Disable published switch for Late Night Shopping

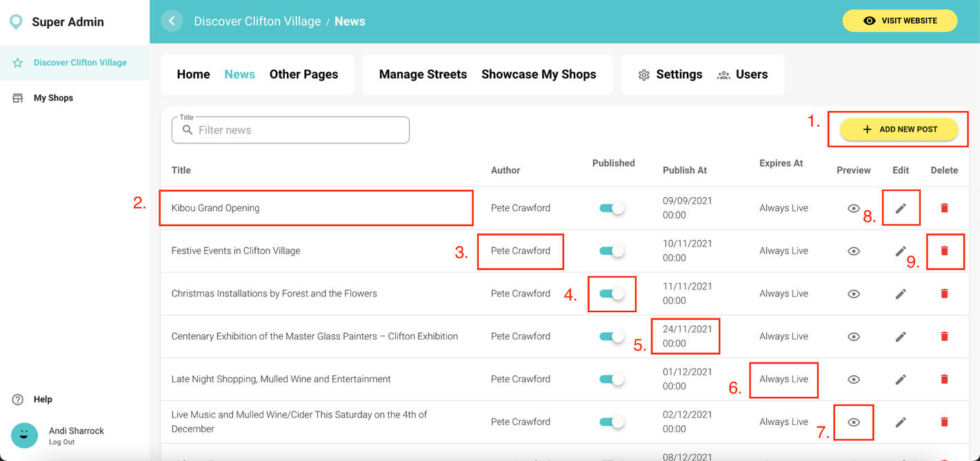[x=612, y=379]
